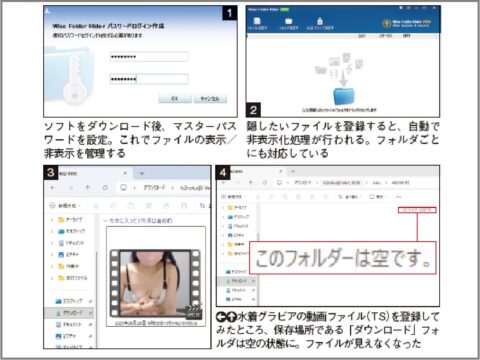Expand the アーカイブ folder in the video Explorer tree
This screenshot has width=480, height=360.
tap(52, 220)
